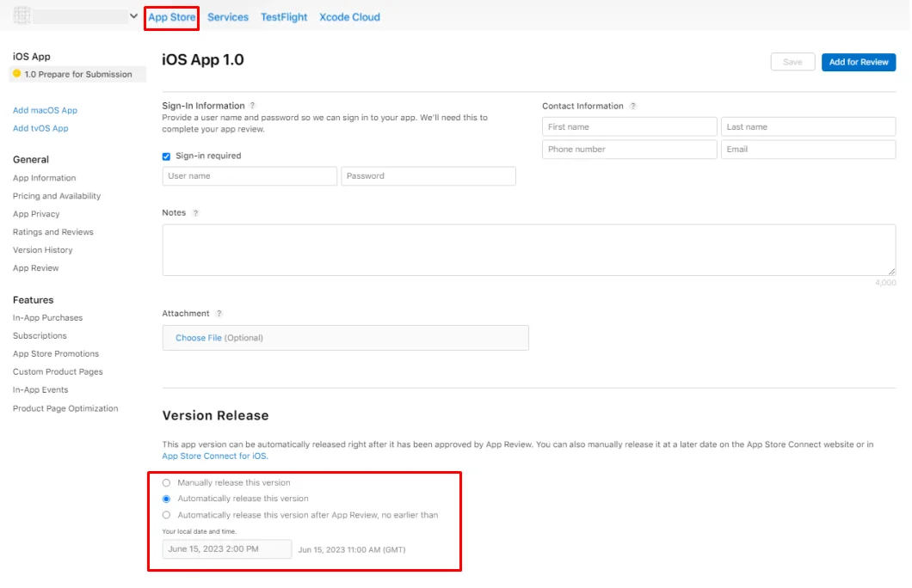Open Product Page Optimization
Screen dimensions: 912x588
point(65,409)
